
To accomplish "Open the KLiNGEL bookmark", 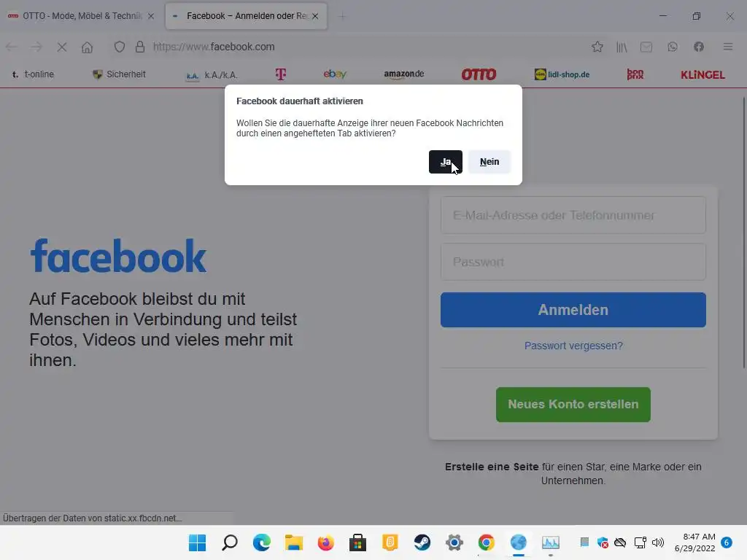I will (x=703, y=75).
